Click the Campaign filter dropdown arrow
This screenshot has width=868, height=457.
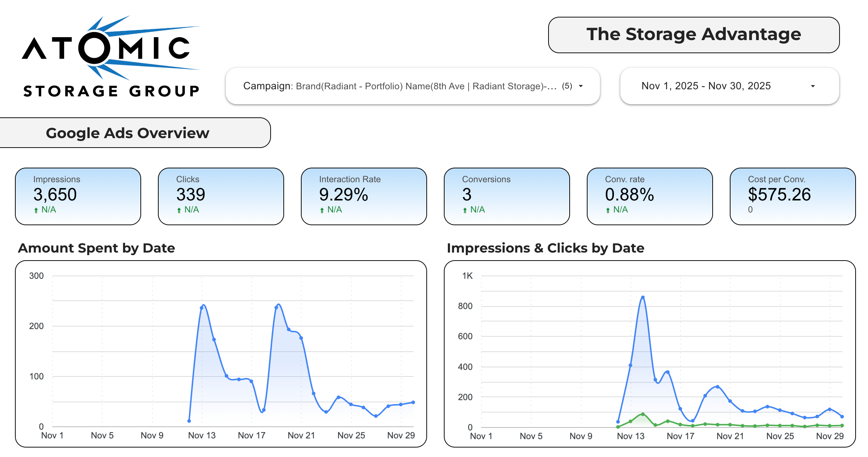[x=581, y=86]
